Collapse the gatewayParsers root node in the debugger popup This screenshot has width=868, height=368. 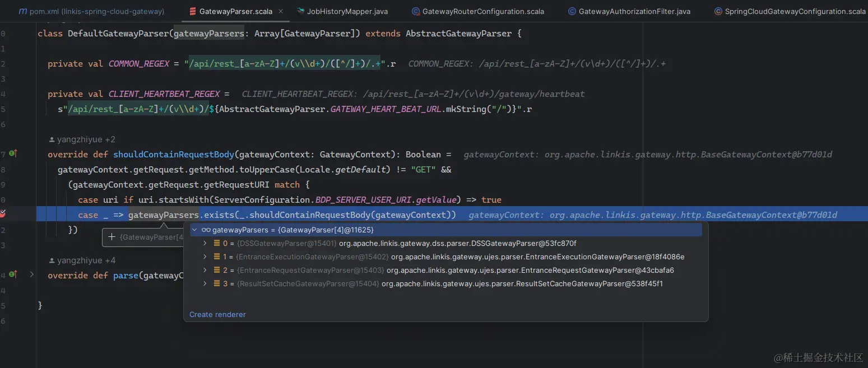tap(194, 230)
